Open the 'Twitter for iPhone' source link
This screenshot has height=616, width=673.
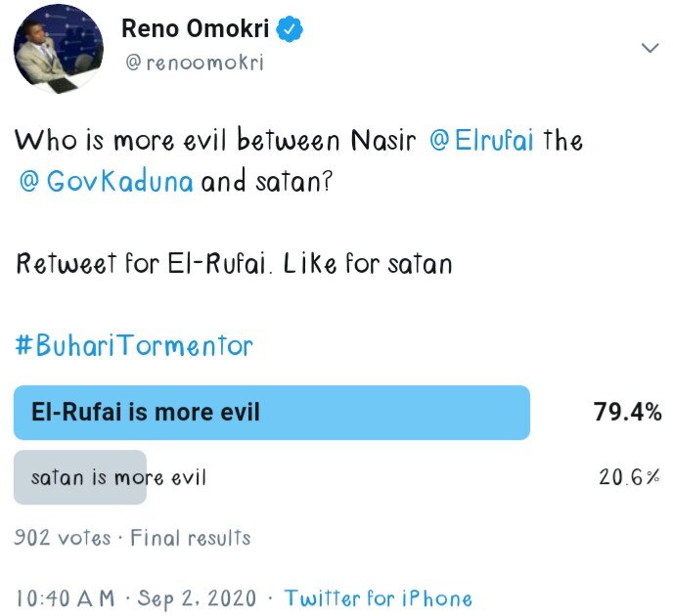click(x=378, y=597)
